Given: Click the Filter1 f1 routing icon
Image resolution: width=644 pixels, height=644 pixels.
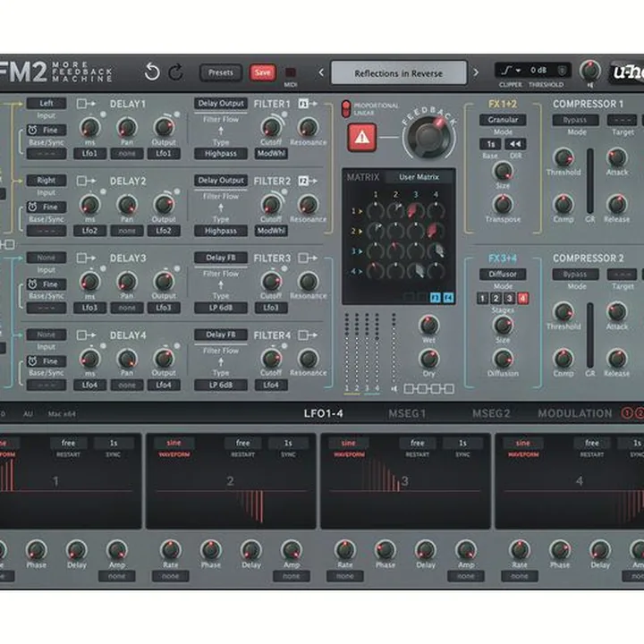Looking at the screenshot, I should coord(308,104).
